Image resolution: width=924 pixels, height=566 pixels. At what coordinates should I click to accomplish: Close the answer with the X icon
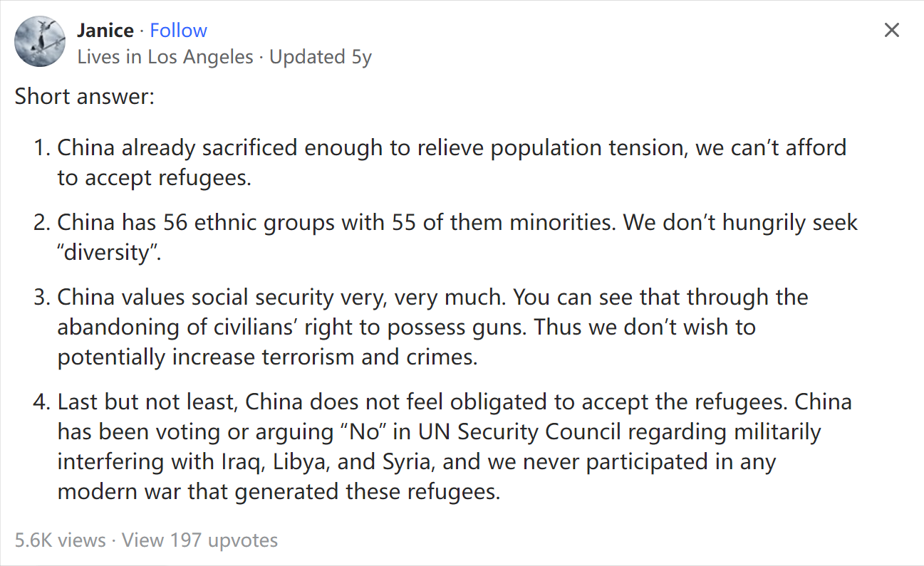pos(891,31)
